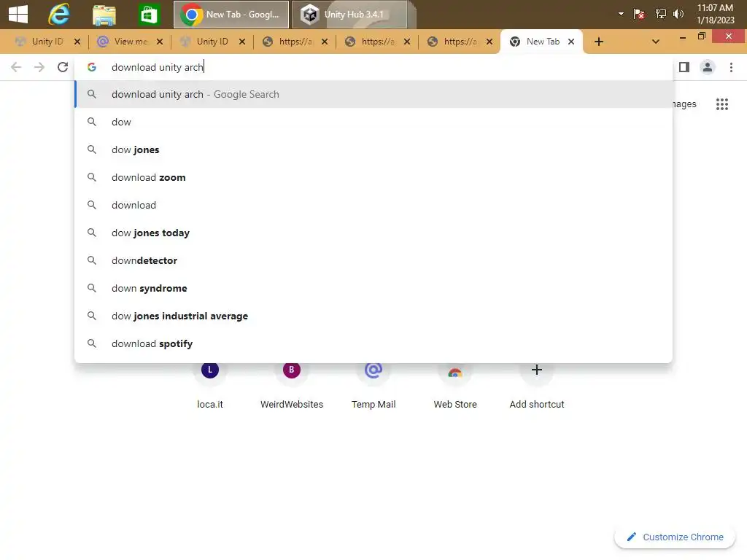Screen dimensions: 747x560
Task: Close the View me tab
Action: click(160, 42)
